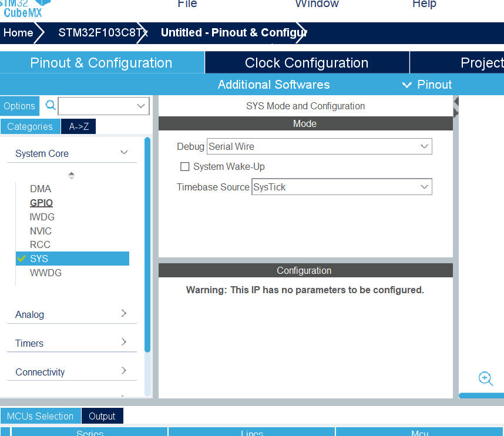
Task: Click the Series column header
Action: point(90,432)
